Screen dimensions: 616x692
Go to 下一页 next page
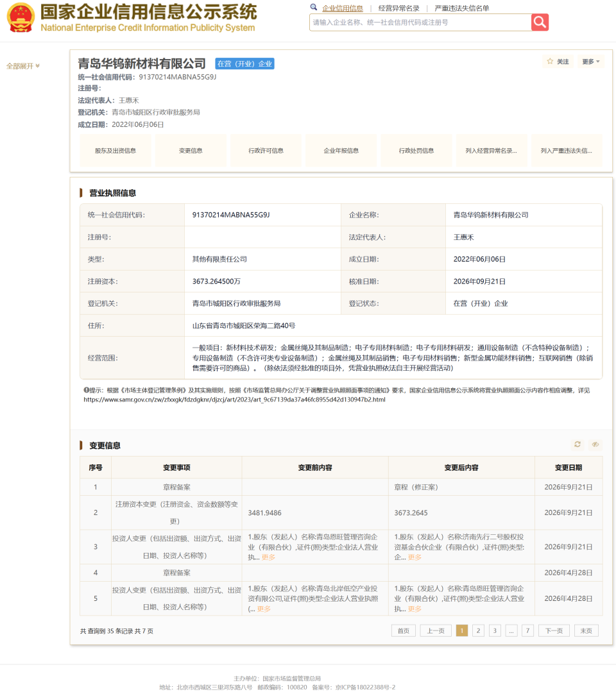point(554,630)
